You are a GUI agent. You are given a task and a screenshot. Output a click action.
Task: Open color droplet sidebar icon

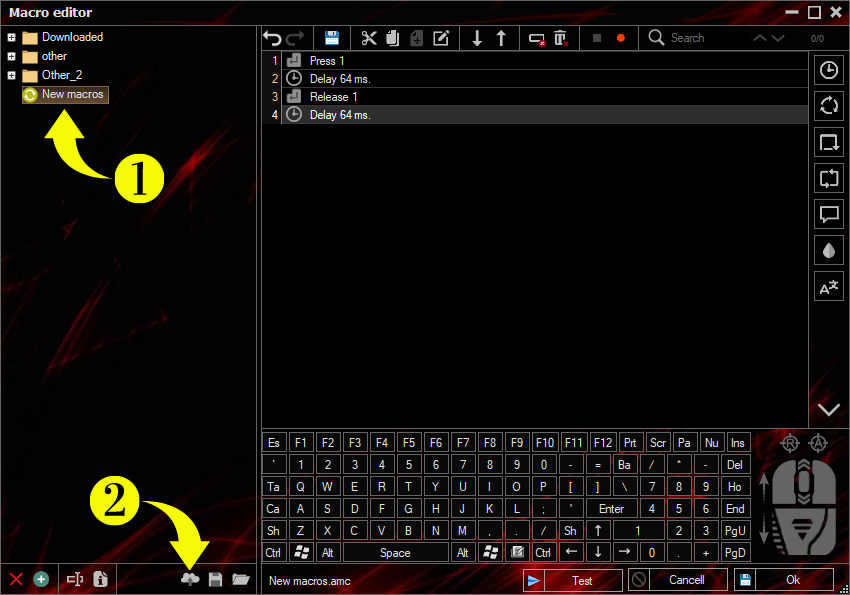pos(829,250)
